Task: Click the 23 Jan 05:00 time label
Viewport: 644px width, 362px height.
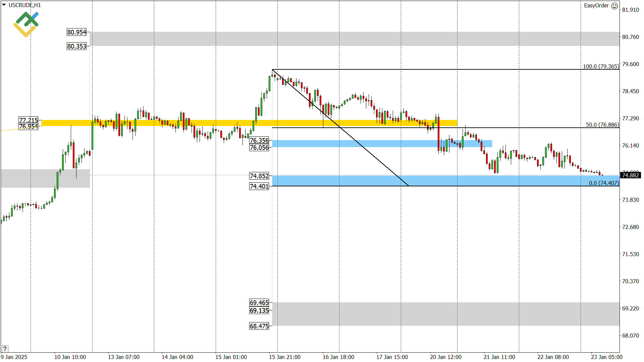Action: 606,357
